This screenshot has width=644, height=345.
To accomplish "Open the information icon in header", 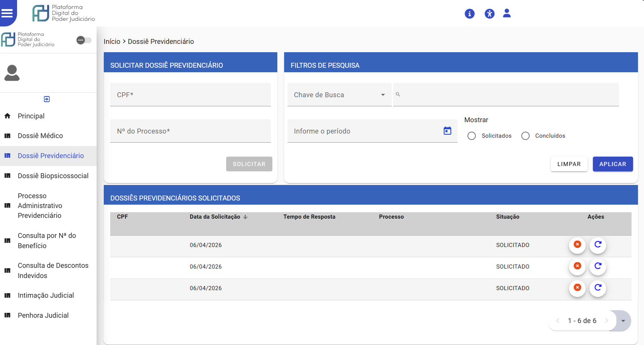I will (470, 14).
